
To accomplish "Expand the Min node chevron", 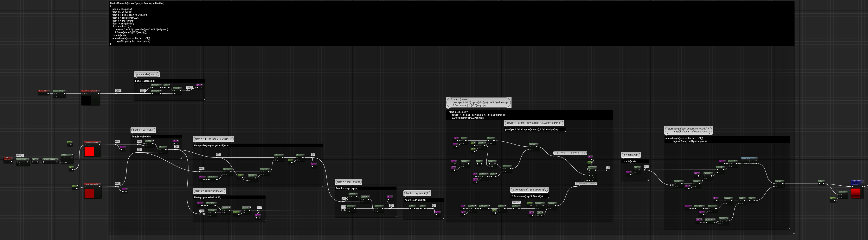I will point(640,167).
